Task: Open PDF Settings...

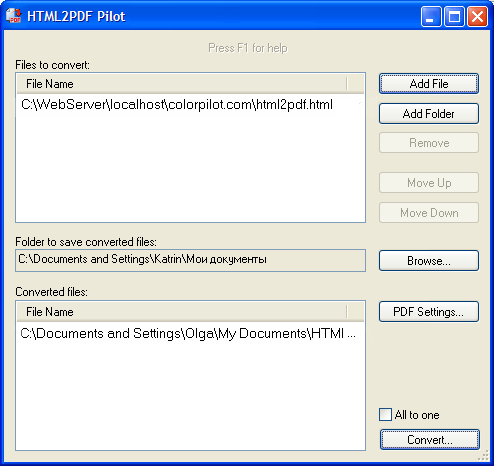Action: click(429, 312)
